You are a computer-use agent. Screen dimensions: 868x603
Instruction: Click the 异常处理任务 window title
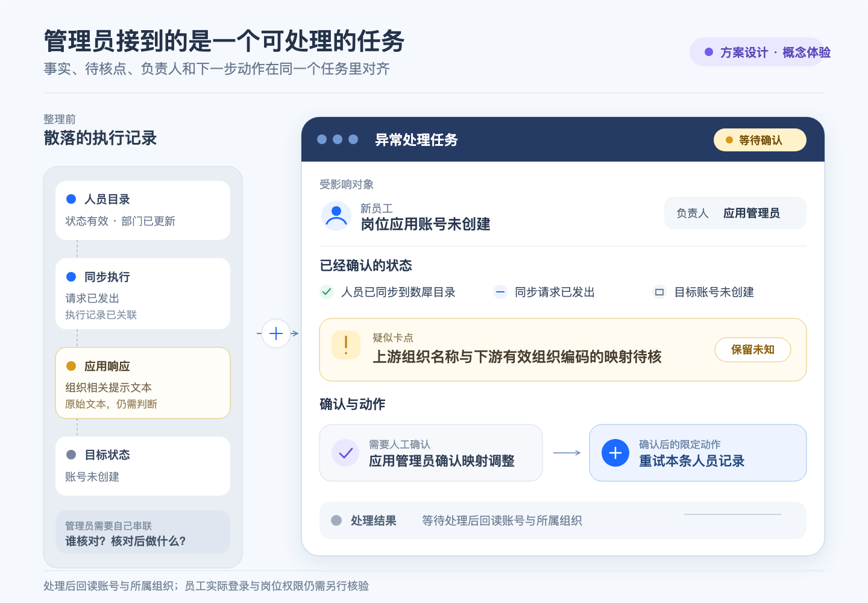[417, 140]
